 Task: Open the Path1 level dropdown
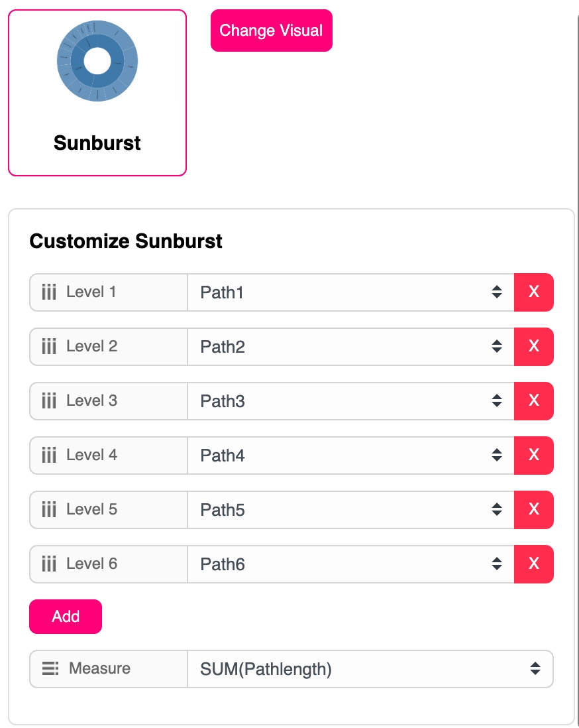[350, 292]
